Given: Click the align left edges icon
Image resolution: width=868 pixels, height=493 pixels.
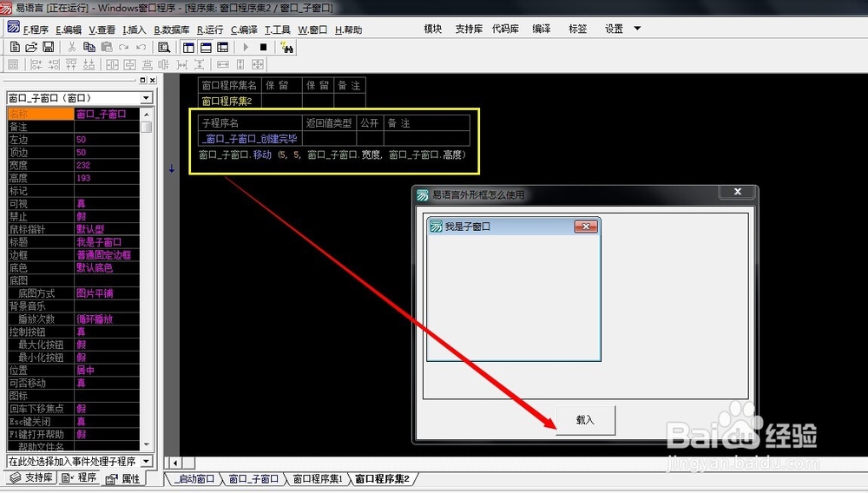Looking at the screenshot, I should coord(36,65).
